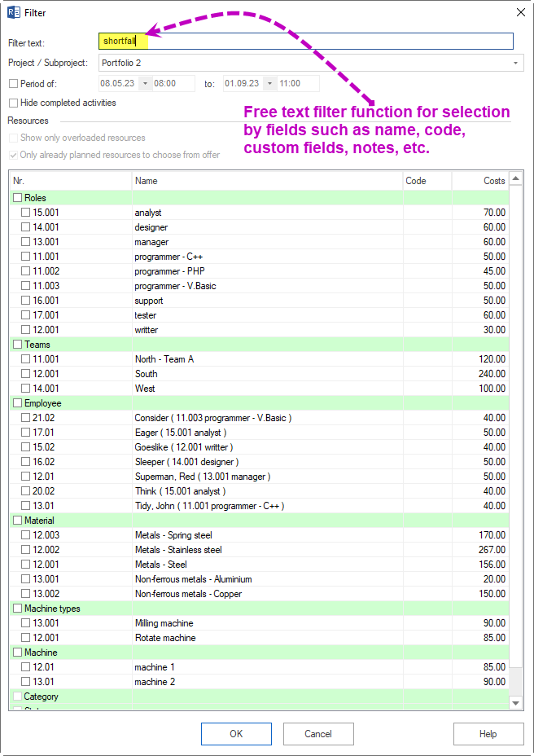534x756 pixels.
Task: Check the programmer - C++ role checkbox
Action: tap(25, 257)
